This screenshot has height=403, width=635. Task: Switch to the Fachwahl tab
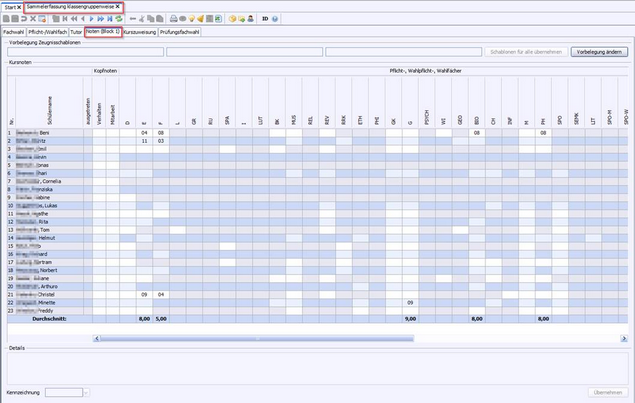point(14,32)
